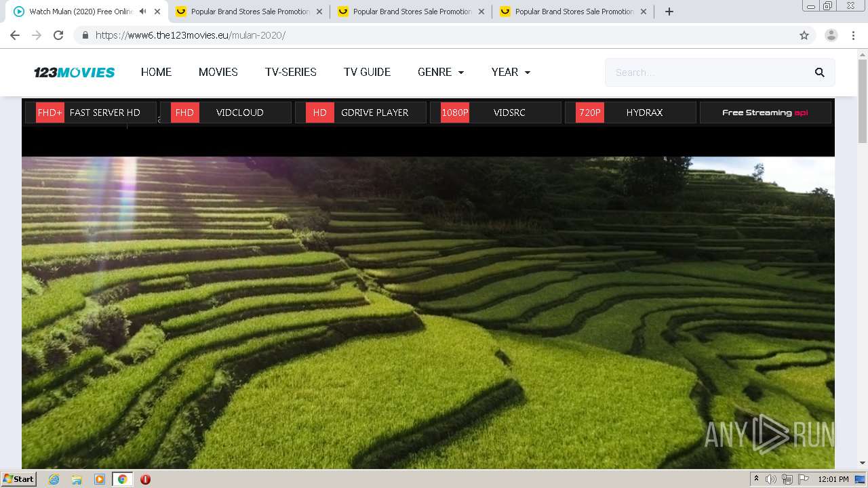Click the 123MOVIES logo
This screenshot has width=868, height=488.
click(75, 73)
